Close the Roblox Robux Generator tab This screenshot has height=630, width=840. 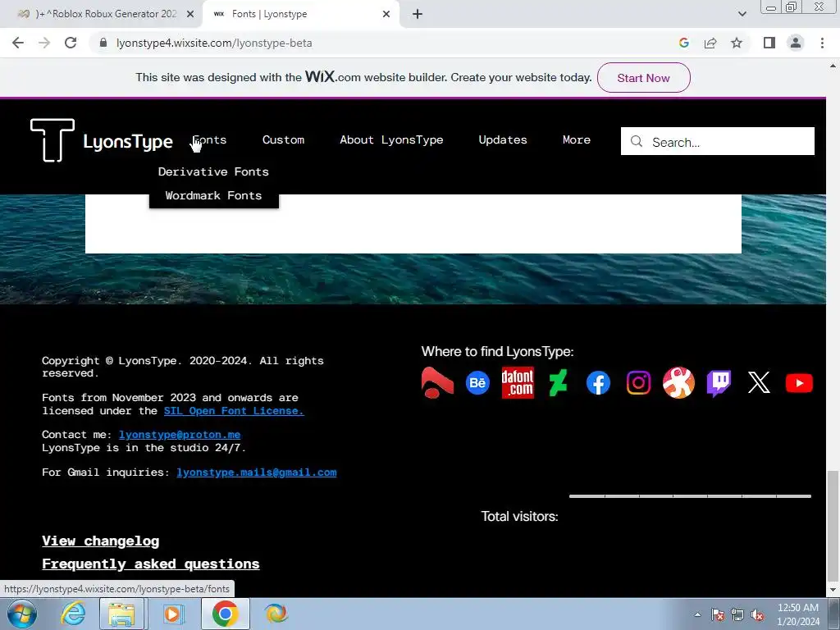[x=190, y=15]
